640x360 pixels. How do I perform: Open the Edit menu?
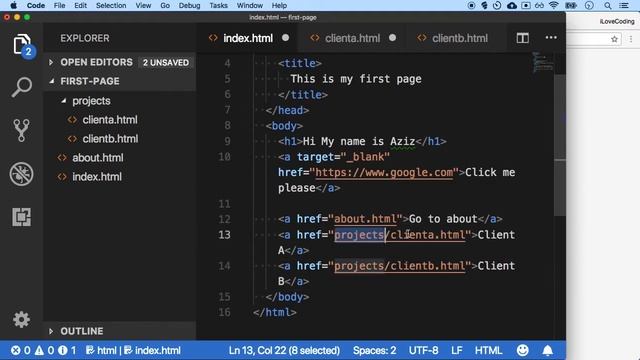(80, 5)
